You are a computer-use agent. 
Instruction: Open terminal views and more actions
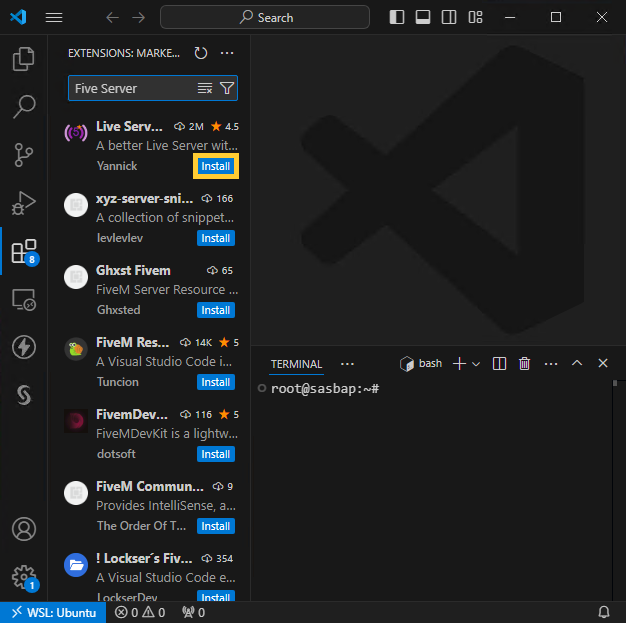click(x=551, y=364)
